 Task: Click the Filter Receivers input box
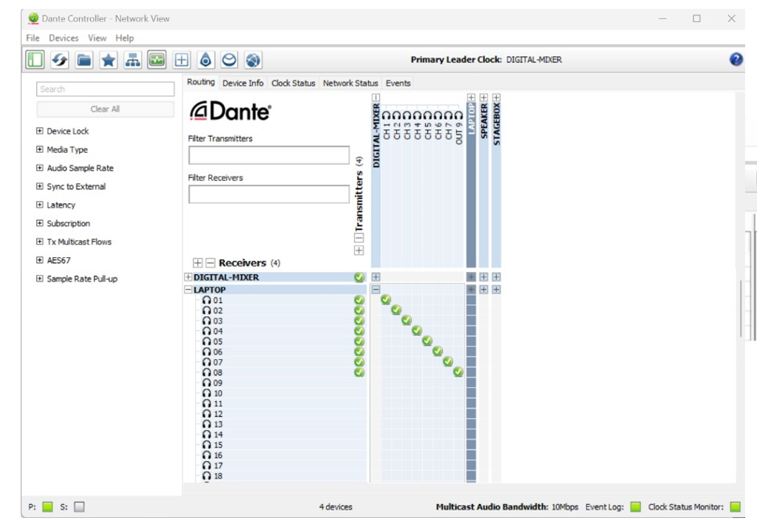pyautogui.click(x=269, y=194)
